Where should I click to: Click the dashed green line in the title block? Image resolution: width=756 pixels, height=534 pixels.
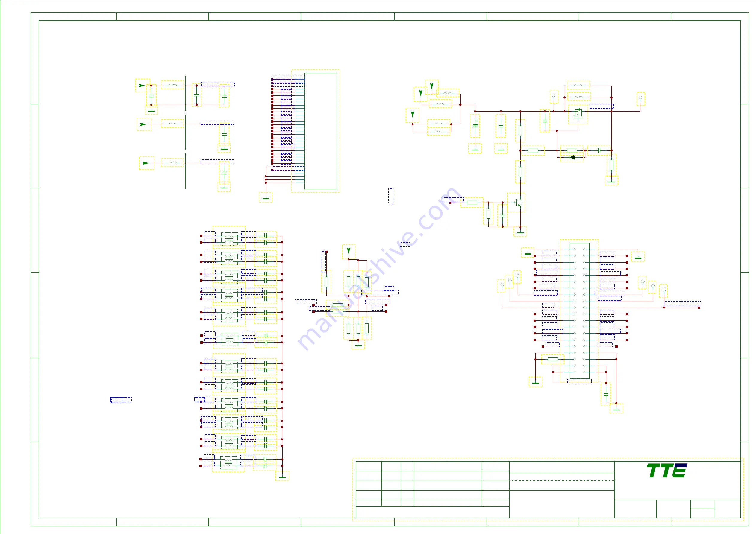click(x=562, y=481)
